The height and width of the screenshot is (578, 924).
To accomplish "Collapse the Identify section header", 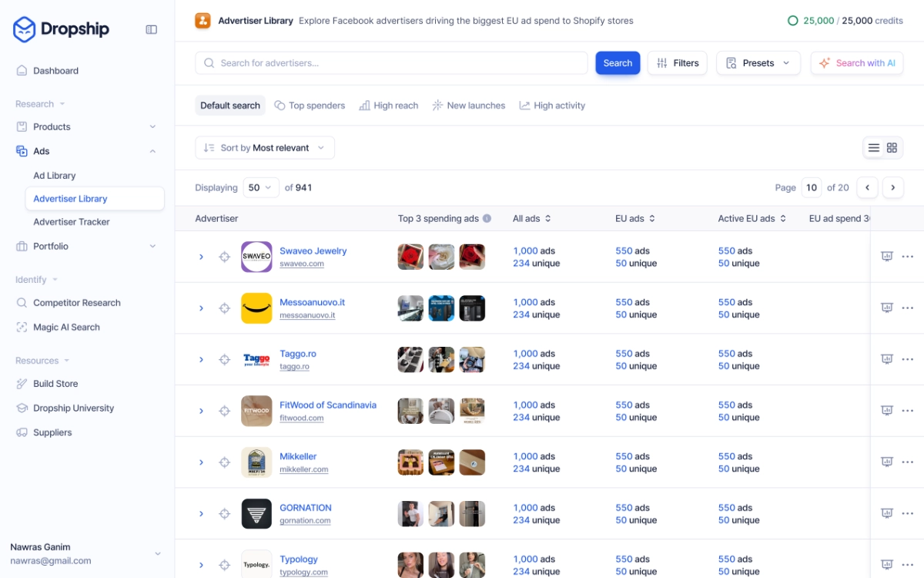I will pos(36,280).
